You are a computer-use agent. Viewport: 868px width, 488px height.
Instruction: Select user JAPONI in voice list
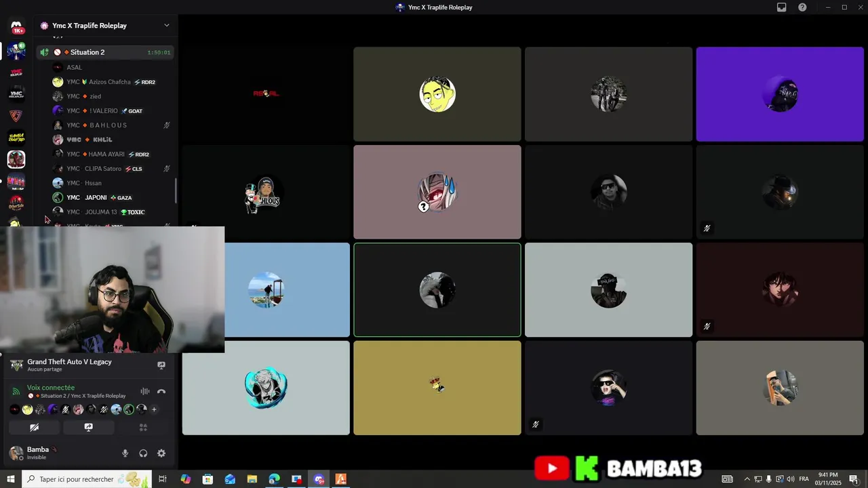tap(112, 197)
